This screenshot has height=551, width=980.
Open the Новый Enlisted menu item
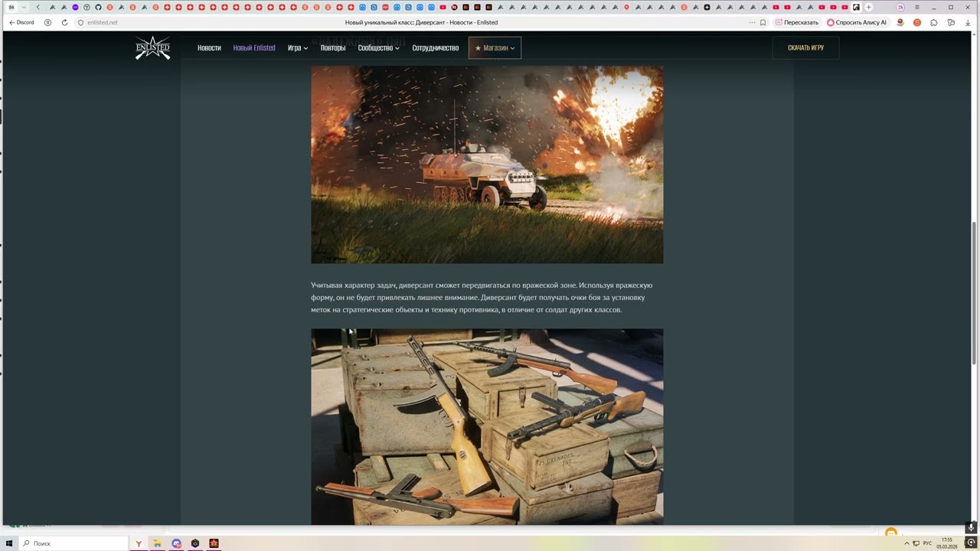pyautogui.click(x=254, y=48)
